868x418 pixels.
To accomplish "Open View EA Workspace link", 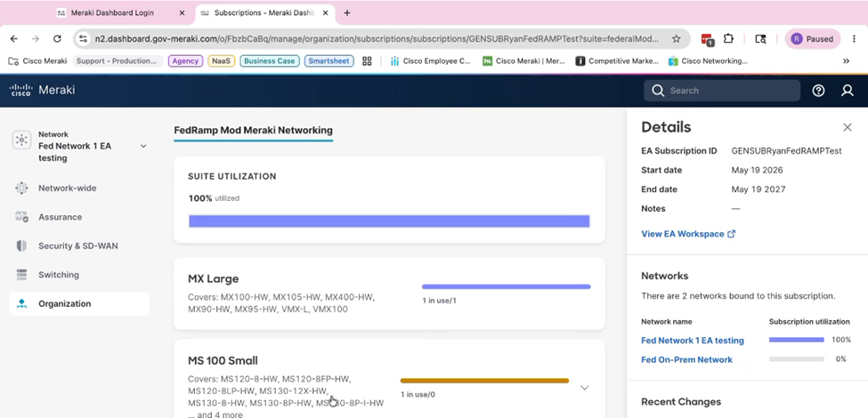I will (688, 234).
